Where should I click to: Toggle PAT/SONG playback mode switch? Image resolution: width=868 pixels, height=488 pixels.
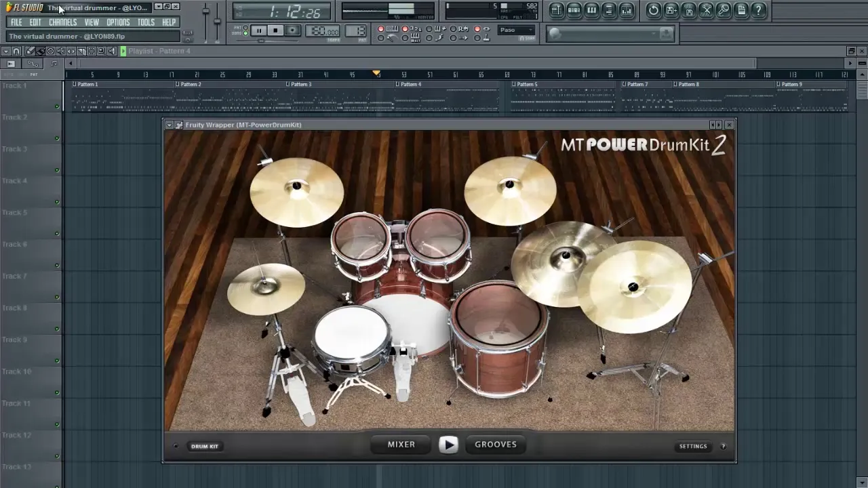pyautogui.click(x=245, y=31)
